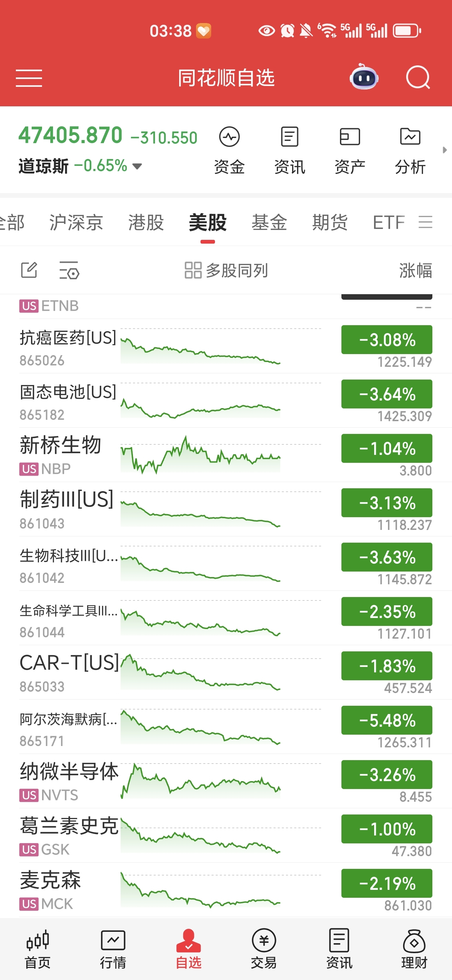
Task: Switch to the 基金 tab
Action: 269,223
